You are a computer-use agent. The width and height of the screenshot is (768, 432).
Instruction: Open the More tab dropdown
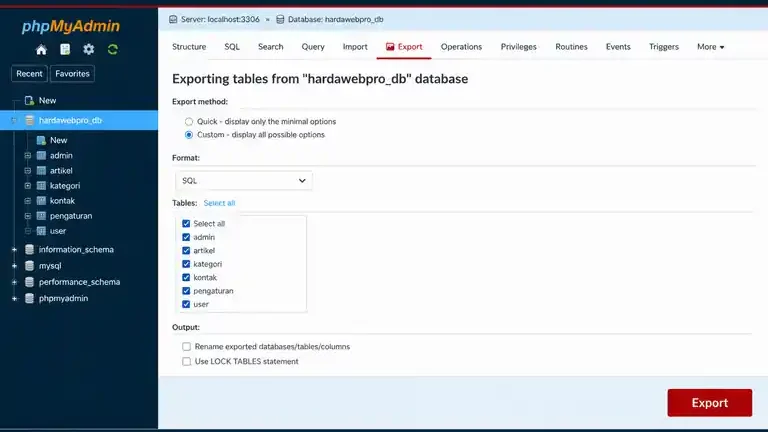[710, 47]
